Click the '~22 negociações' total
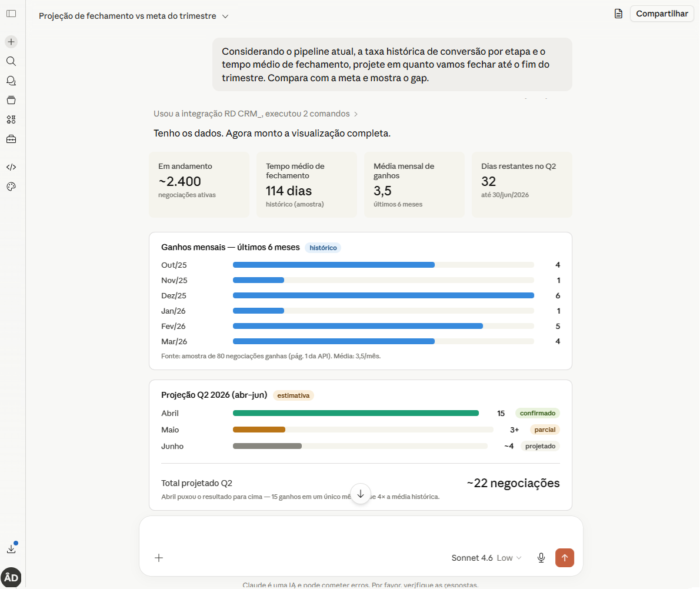This screenshot has width=700, height=589. 513,483
